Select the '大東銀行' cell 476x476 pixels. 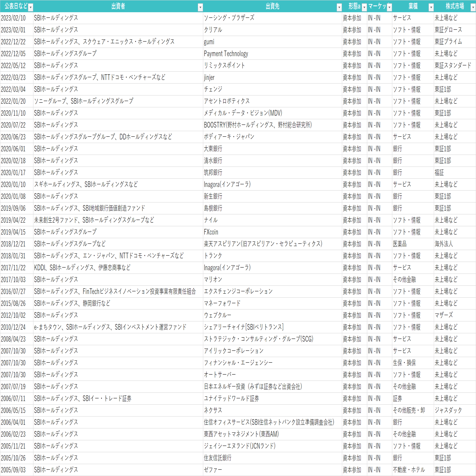tap(273, 149)
